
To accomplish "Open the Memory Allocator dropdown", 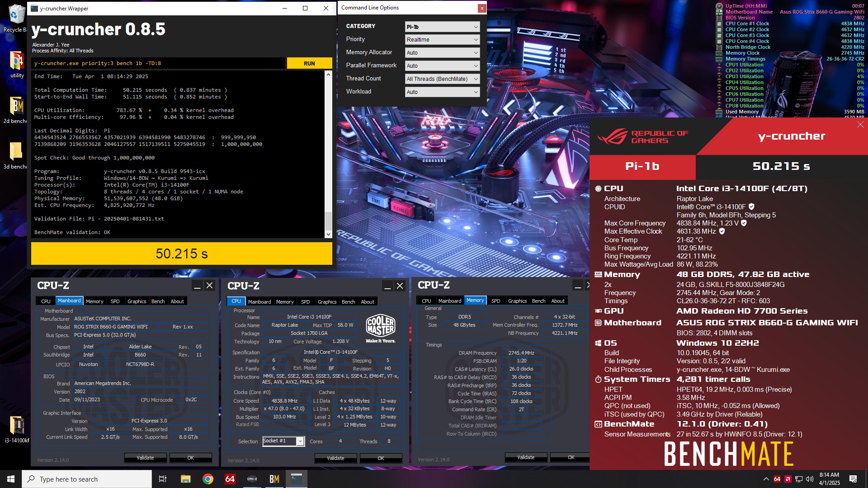I will coord(442,53).
